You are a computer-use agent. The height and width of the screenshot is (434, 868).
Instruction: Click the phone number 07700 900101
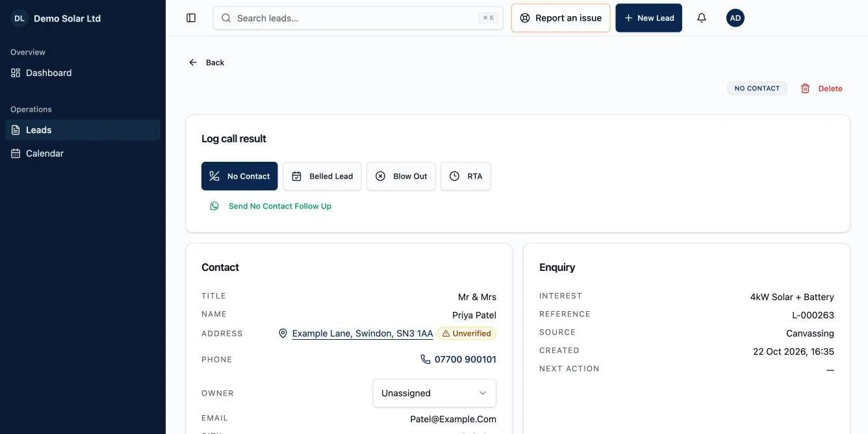click(465, 359)
